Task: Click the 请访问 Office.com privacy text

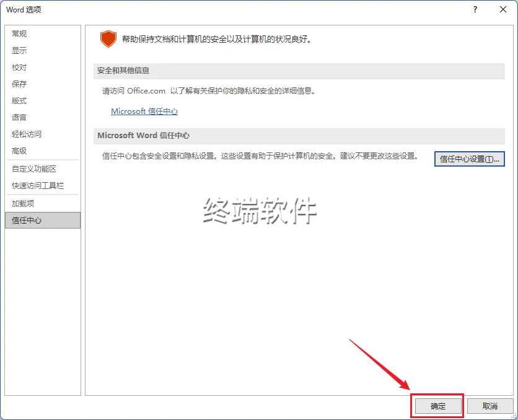Action: [209, 91]
